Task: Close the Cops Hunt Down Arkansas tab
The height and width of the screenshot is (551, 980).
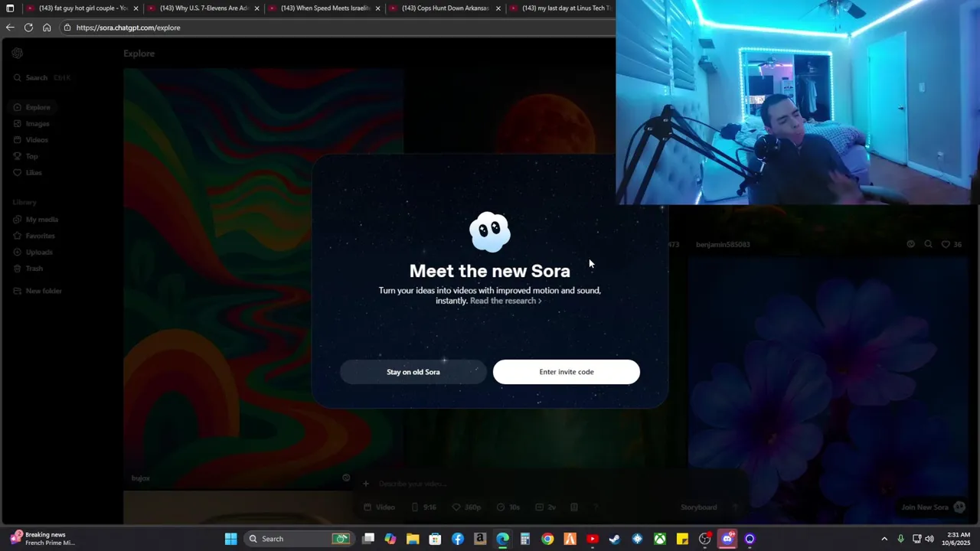Action: [498, 8]
